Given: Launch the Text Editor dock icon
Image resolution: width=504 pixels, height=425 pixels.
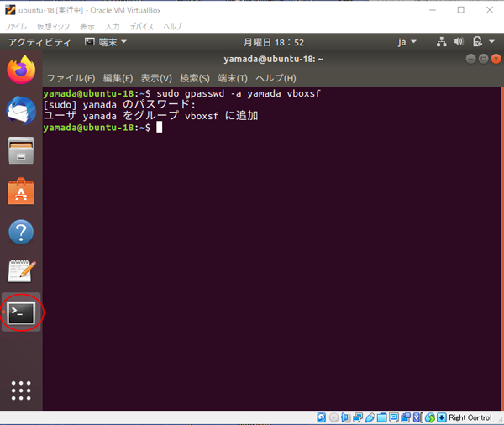Looking at the screenshot, I should click(x=22, y=271).
